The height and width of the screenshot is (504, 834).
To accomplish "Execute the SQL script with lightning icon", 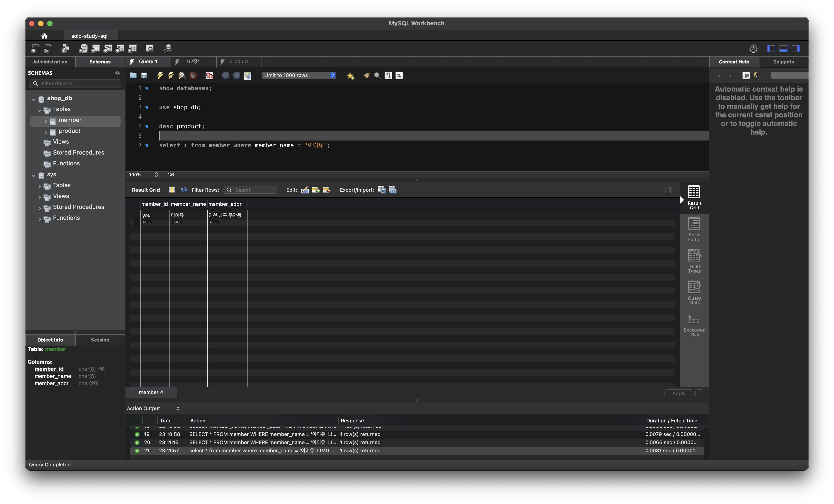I will click(x=160, y=75).
